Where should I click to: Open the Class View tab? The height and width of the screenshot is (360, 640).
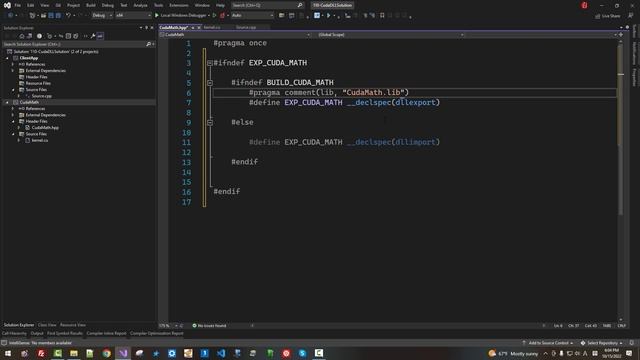click(47, 325)
